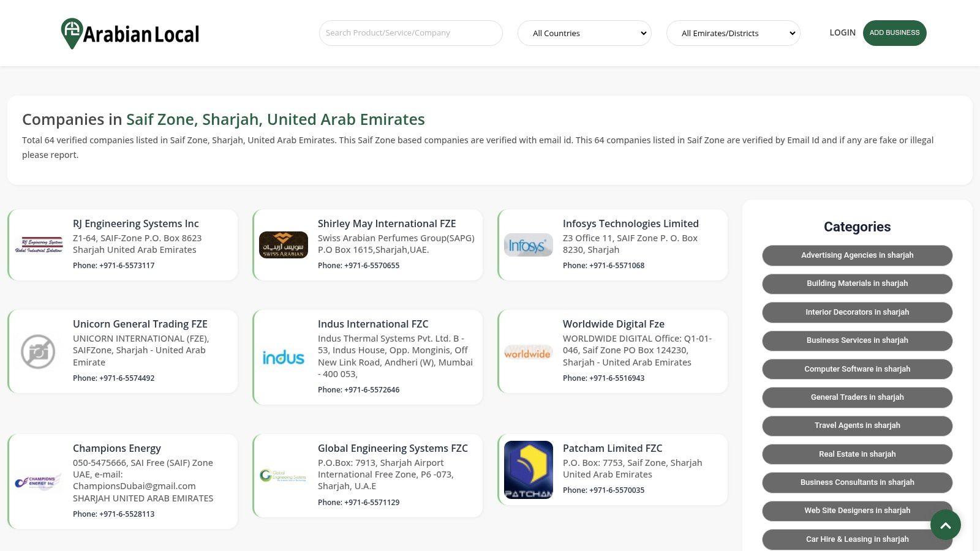Image resolution: width=980 pixels, height=551 pixels.
Task: Select Computer Software in sharjah category
Action: (857, 369)
